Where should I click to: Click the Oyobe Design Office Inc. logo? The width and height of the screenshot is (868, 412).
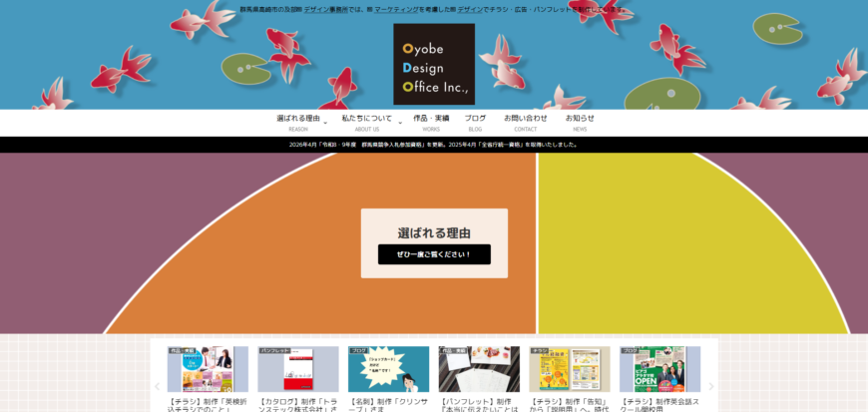point(434,64)
